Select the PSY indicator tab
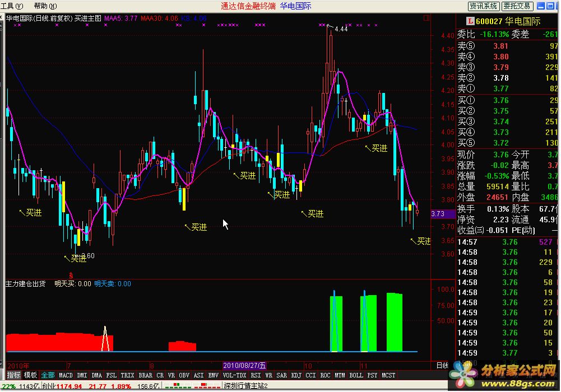Image resolution: width=561 pixels, height=392 pixels. coord(373,375)
